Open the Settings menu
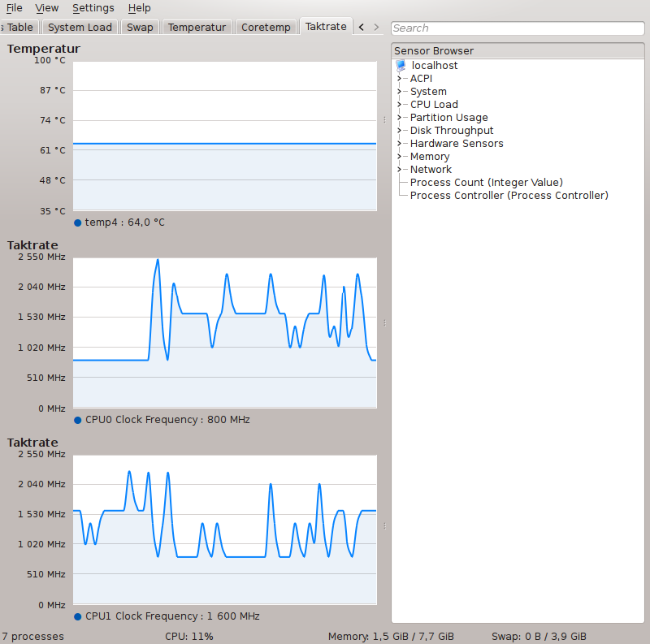Image resolution: width=650 pixels, height=644 pixels. coord(93,8)
